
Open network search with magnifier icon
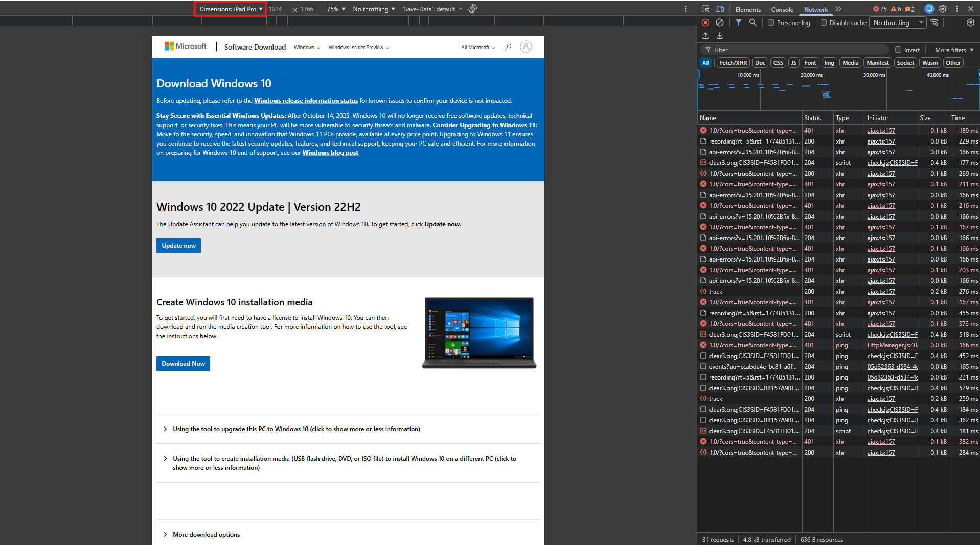click(753, 22)
